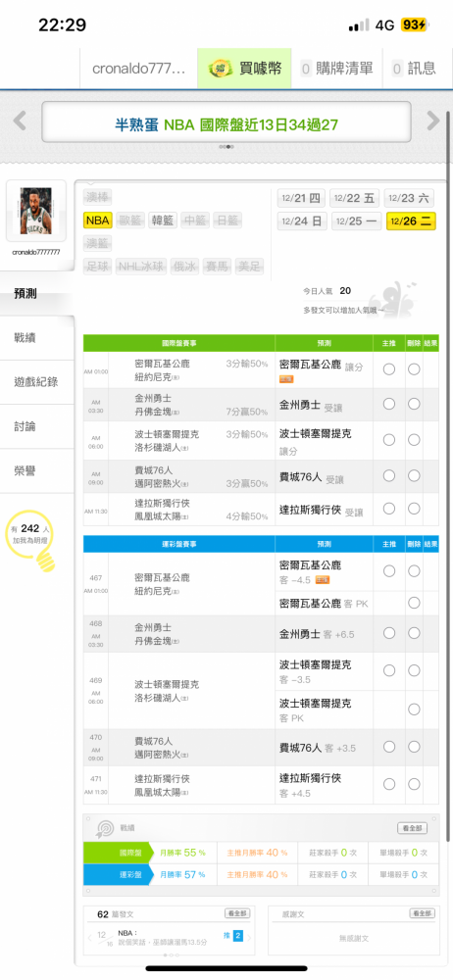
Task: Open the 購牌清單 tab
Action: pyautogui.click(x=336, y=69)
